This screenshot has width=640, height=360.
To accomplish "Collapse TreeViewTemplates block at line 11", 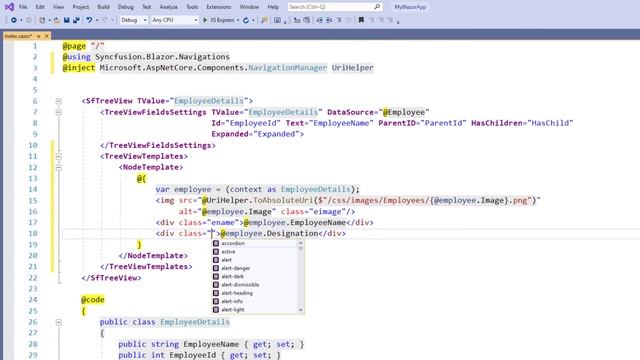I will point(59,156).
